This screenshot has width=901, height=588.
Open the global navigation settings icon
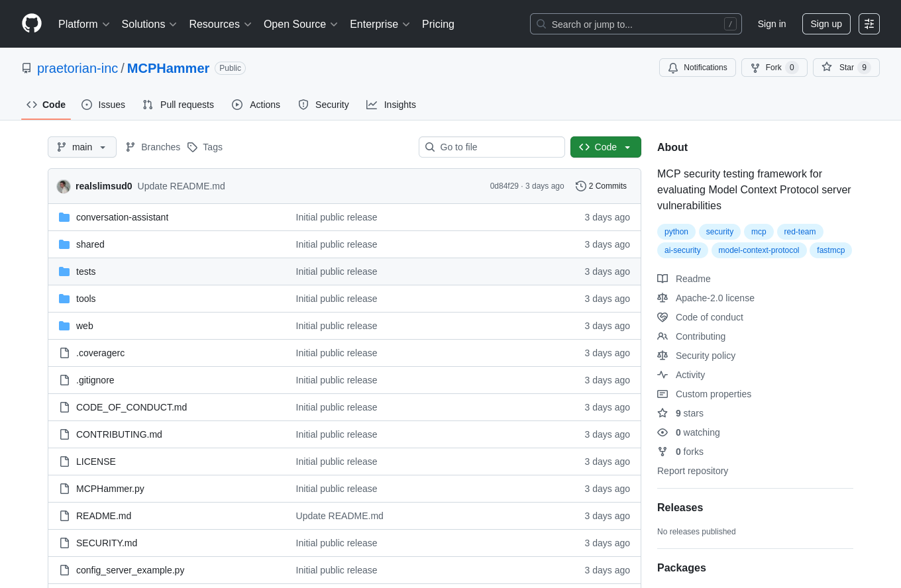[869, 24]
